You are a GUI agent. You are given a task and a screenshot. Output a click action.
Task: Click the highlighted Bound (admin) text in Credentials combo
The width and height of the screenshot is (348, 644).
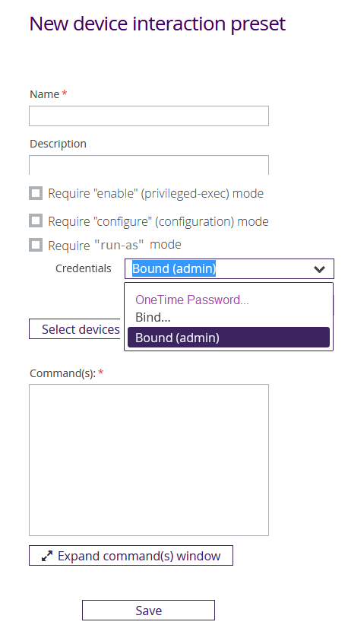pos(173,268)
